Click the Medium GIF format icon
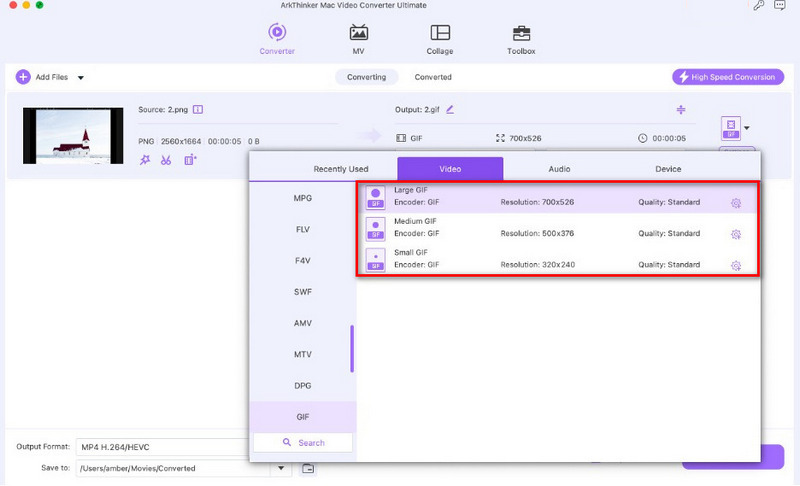This screenshot has height=486, width=800. click(x=376, y=229)
